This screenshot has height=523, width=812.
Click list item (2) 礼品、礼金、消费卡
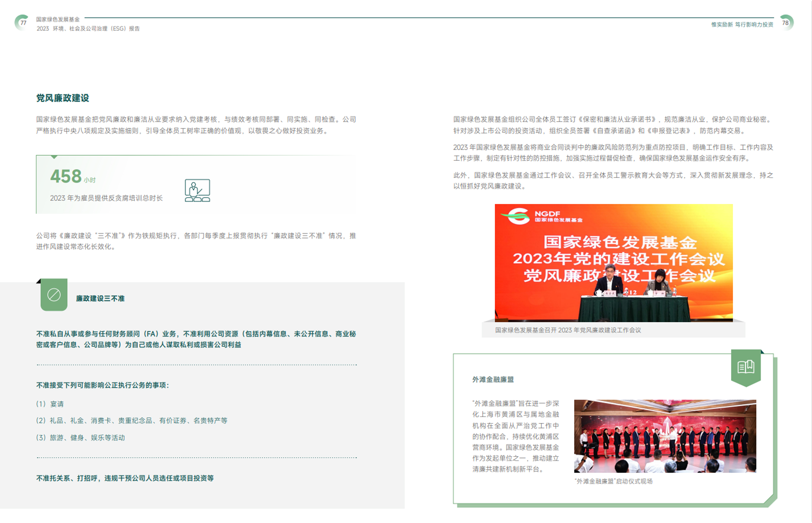tap(132, 420)
